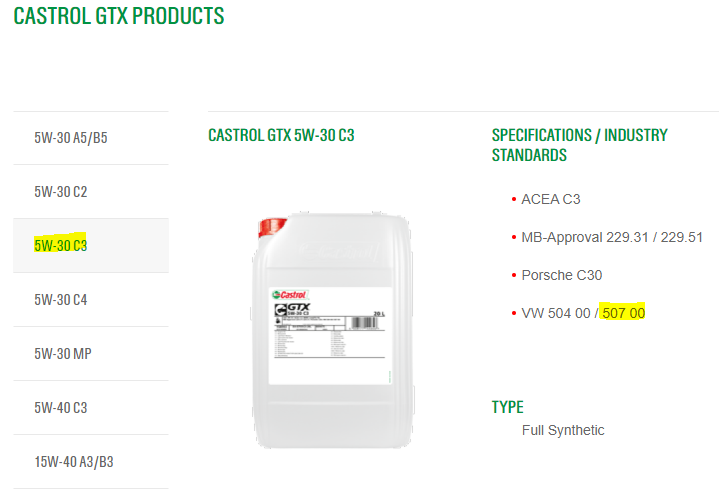Click the Full Synthetic type text

click(x=563, y=430)
